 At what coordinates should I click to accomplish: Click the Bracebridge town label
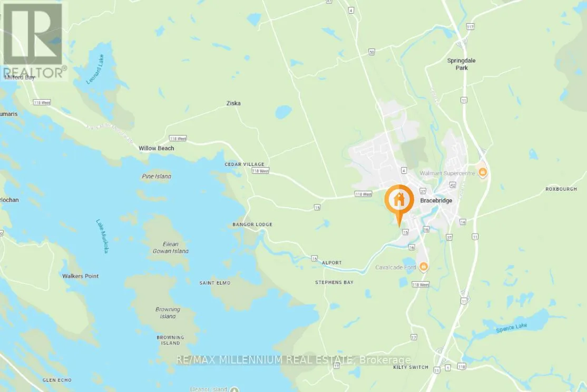click(x=436, y=200)
